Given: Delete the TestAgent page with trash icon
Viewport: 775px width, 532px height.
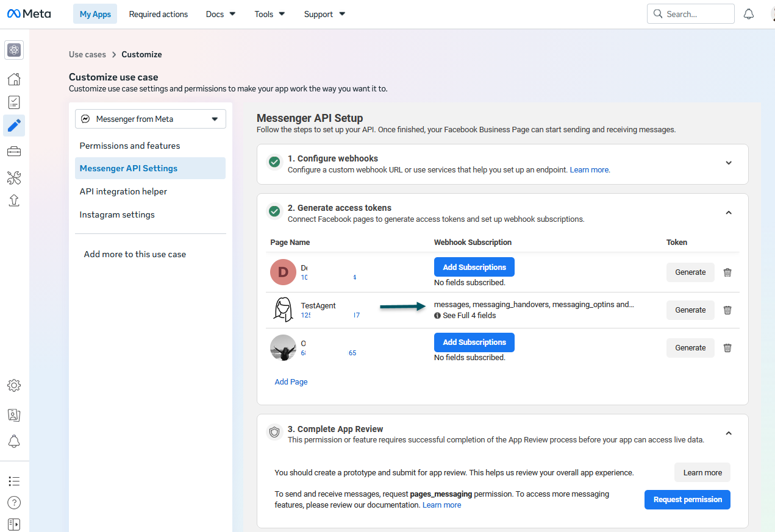Looking at the screenshot, I should [x=727, y=310].
